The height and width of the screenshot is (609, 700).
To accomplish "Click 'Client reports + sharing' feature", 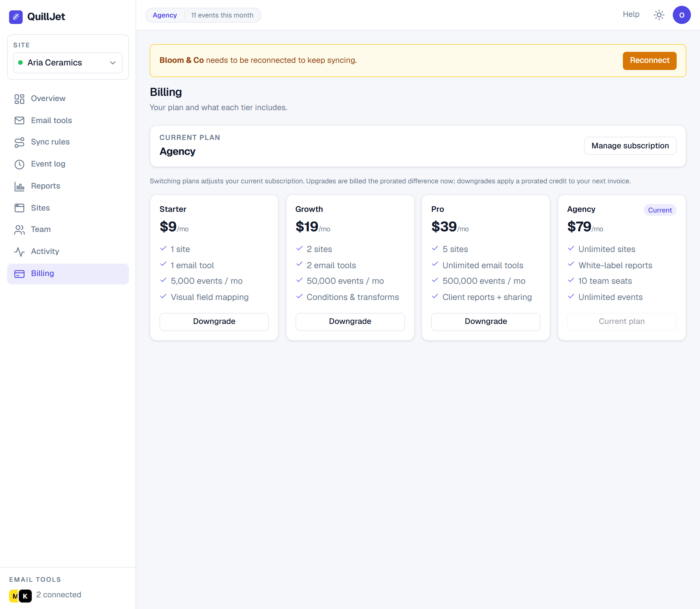I will coord(487,297).
